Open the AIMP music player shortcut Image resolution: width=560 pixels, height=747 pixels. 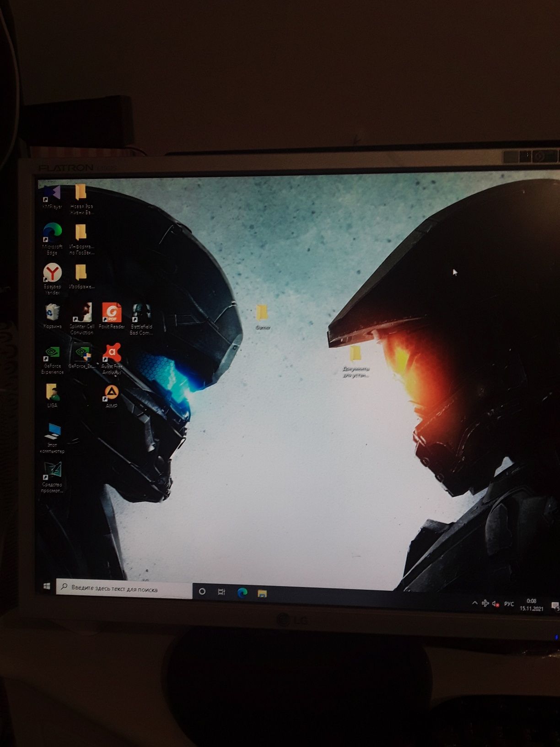(x=111, y=396)
